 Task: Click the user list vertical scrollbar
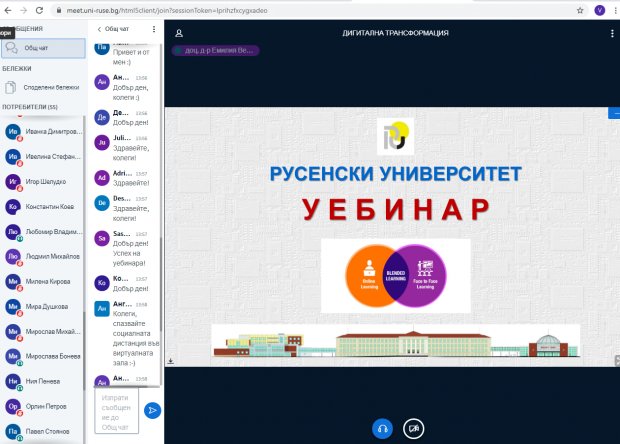(84, 351)
